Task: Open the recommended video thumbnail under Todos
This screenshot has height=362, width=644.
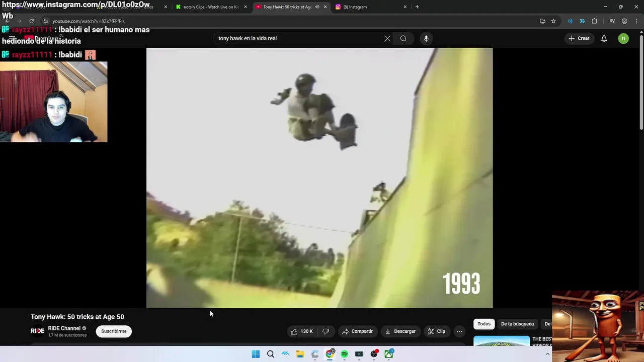Action: 502,341
